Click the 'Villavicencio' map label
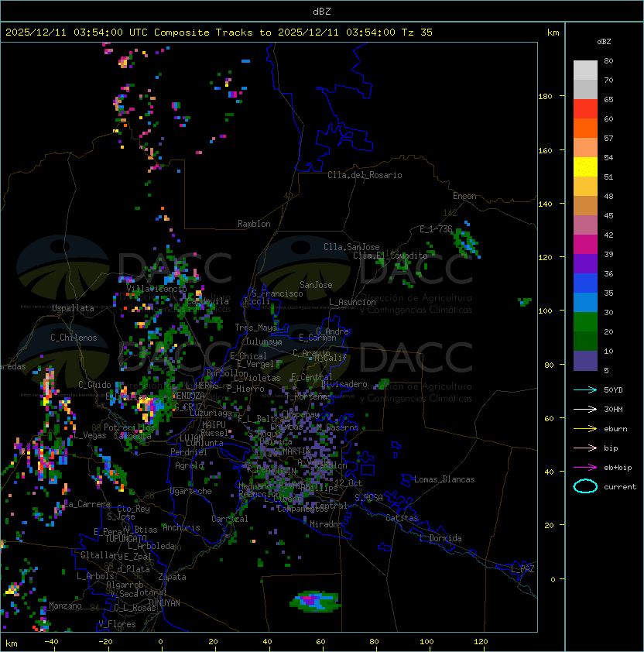 pyautogui.click(x=156, y=289)
